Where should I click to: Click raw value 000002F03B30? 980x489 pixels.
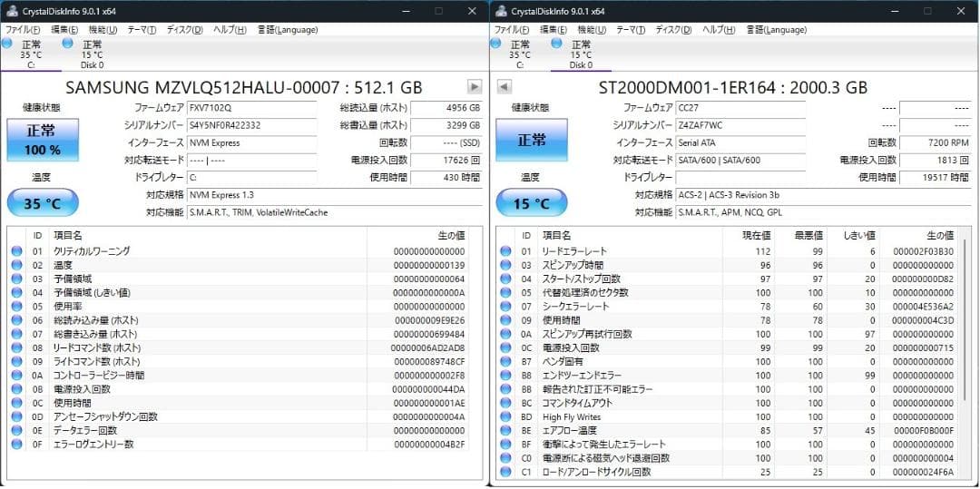point(924,251)
